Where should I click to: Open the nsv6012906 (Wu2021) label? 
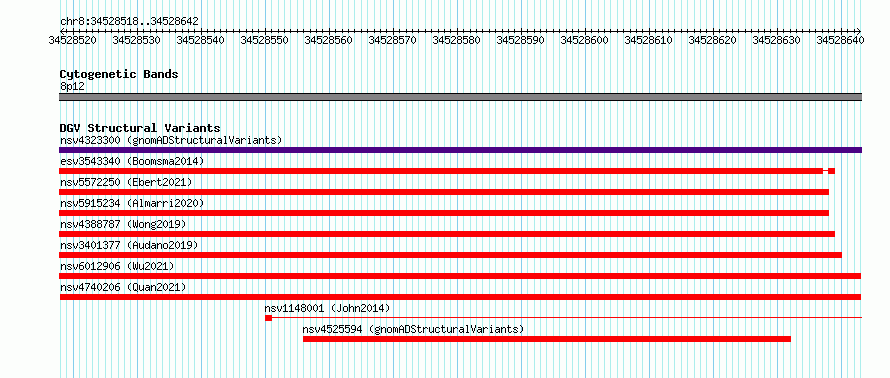click(117, 266)
